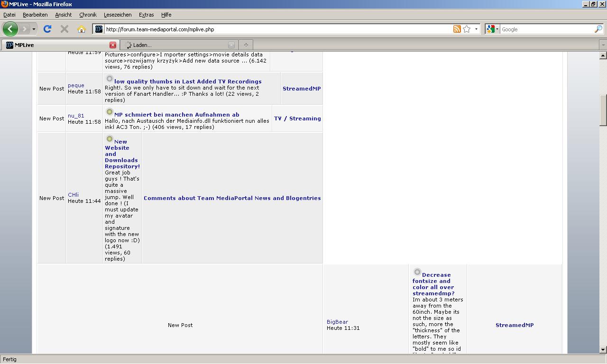Click the RSS feed icon in address bar
This screenshot has width=607, height=364.
point(457,29)
